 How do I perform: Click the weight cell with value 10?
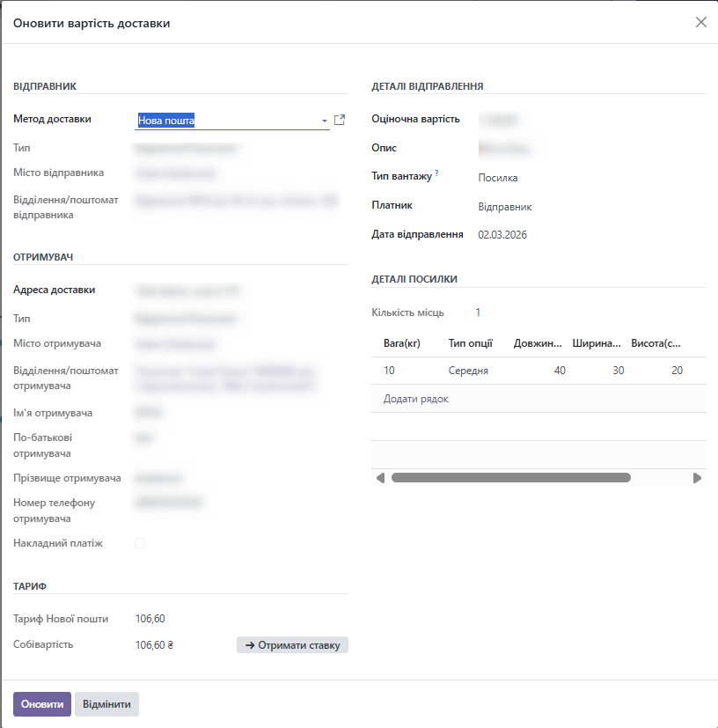(x=389, y=371)
